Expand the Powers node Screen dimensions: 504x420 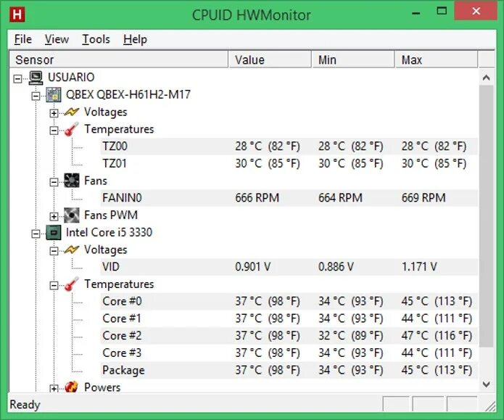point(54,389)
